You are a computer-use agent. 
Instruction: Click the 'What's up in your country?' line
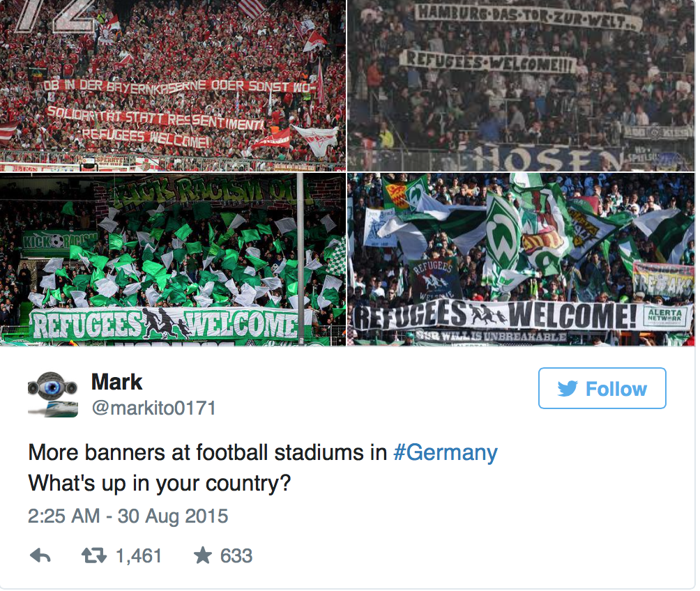click(160, 484)
